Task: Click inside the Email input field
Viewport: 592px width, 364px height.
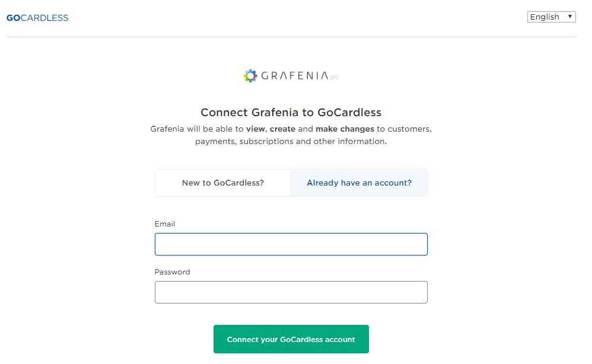Action: click(291, 244)
